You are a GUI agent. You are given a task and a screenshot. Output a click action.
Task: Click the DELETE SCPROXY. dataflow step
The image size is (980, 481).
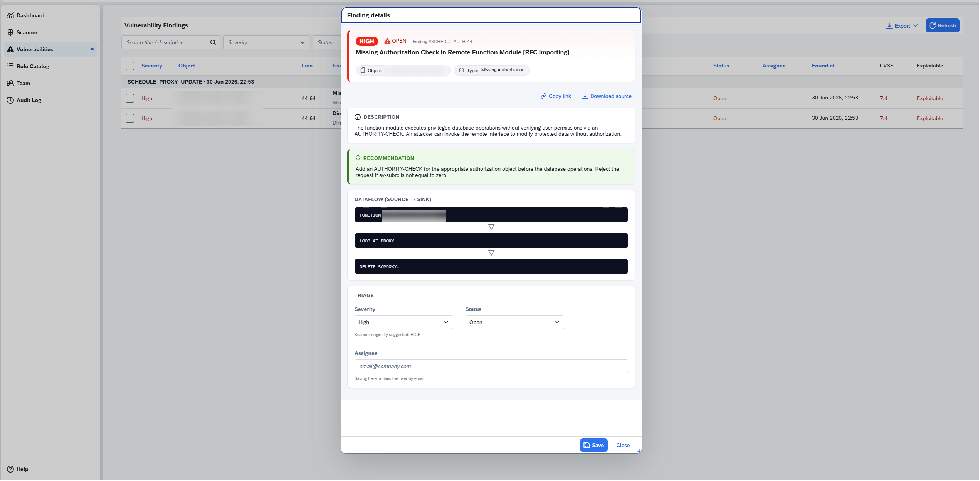(x=491, y=266)
